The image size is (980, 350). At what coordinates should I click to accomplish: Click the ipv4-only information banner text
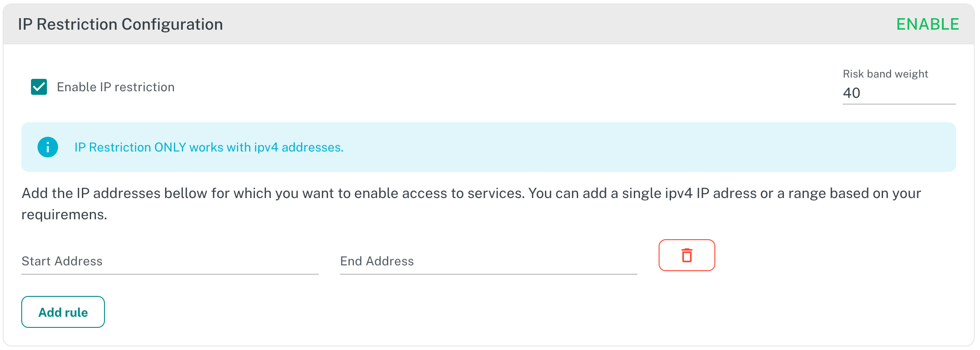point(209,147)
